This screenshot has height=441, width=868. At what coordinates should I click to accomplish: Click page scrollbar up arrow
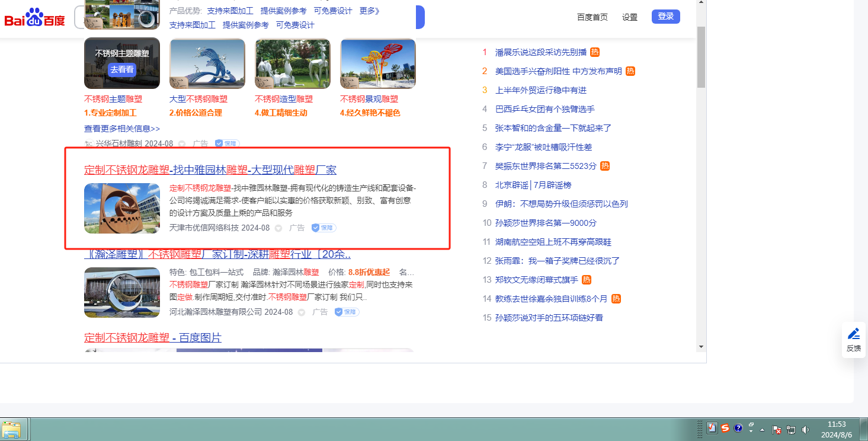[702, 2]
